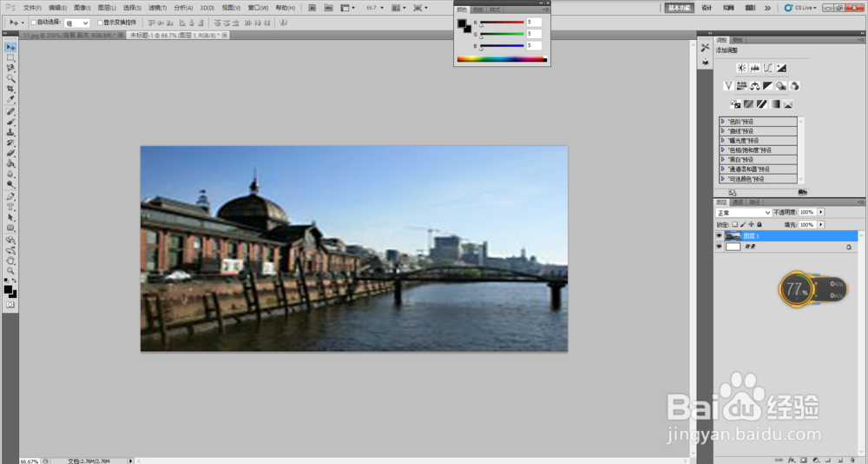868x464 pixels.
Task: Toggle lock transparent pixels in Layers panel
Action: tap(735, 224)
